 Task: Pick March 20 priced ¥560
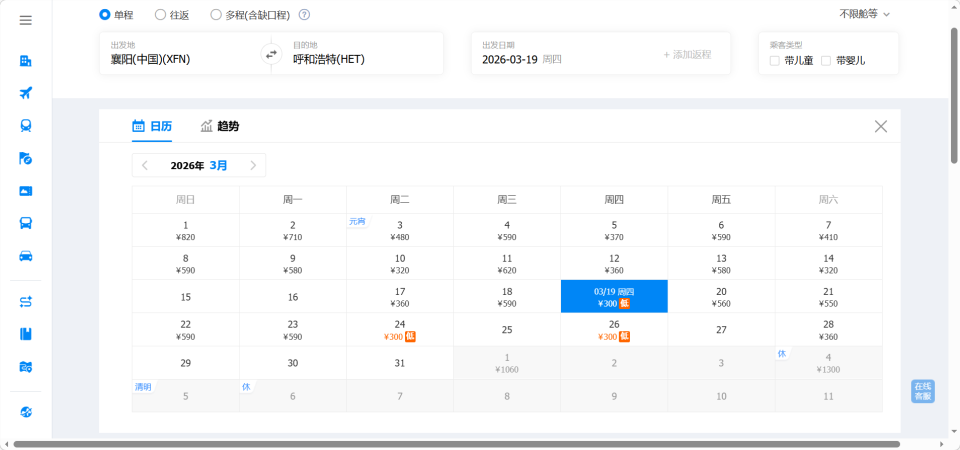721,296
